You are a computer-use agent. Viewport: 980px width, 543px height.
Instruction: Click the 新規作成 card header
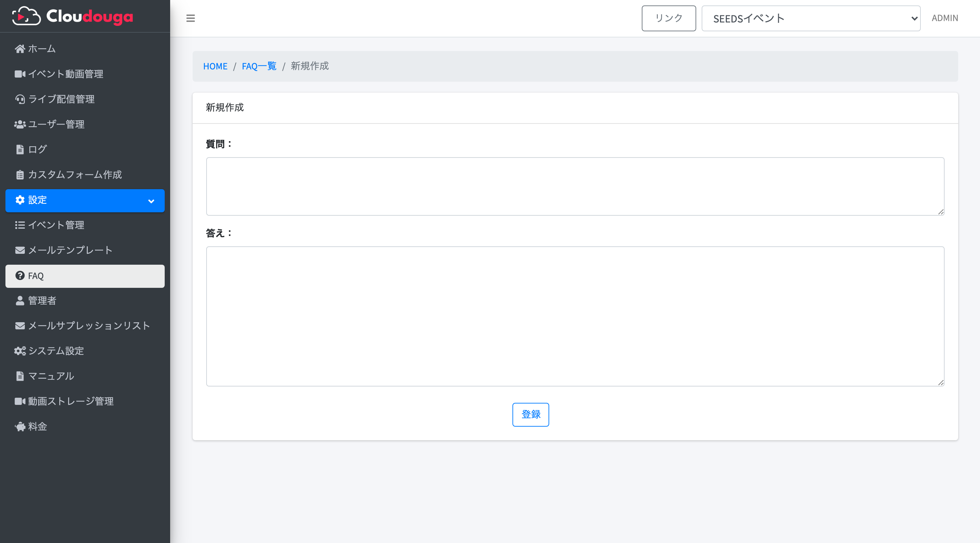[x=575, y=108]
